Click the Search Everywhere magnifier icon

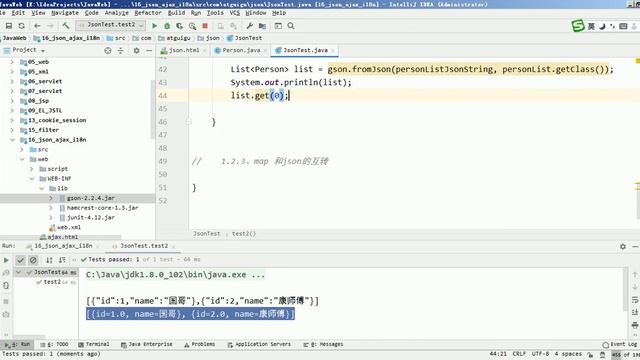[x=291, y=26]
